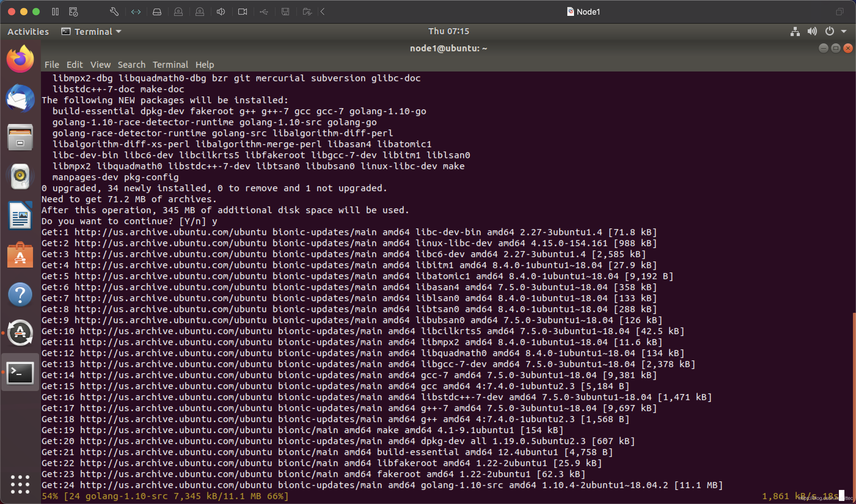Click the wired network icon in top bar

795,31
